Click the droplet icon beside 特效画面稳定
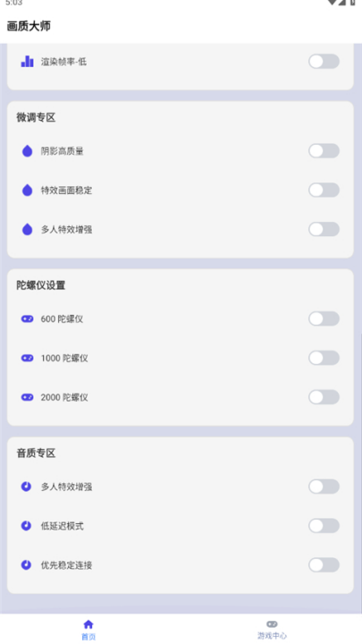The image size is (362, 644). pyautogui.click(x=27, y=191)
